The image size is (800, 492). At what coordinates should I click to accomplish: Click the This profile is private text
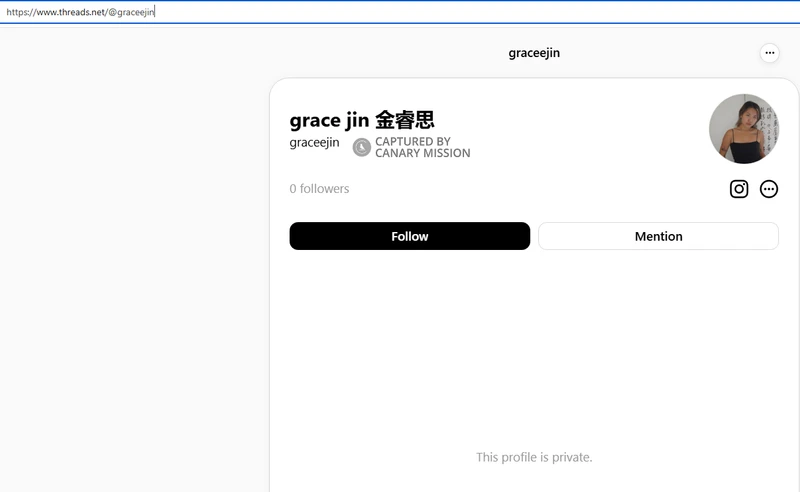534,457
